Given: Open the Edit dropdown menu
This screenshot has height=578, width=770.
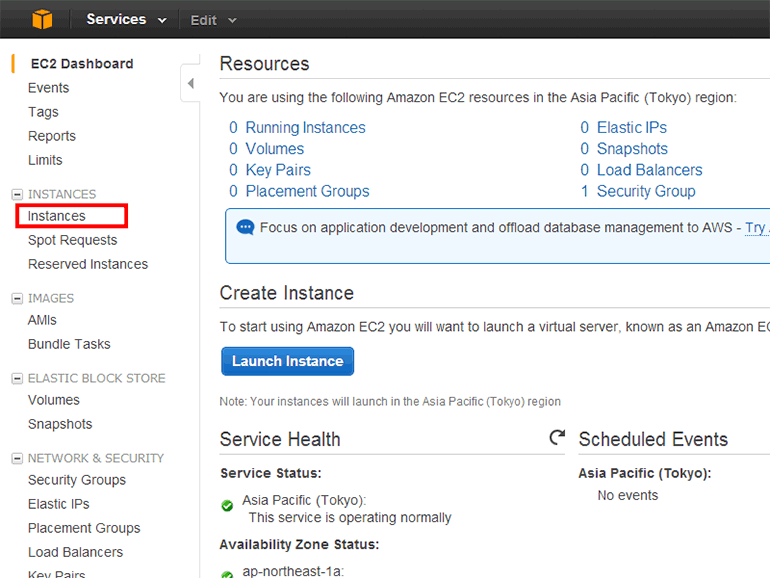Looking at the screenshot, I should point(213,20).
